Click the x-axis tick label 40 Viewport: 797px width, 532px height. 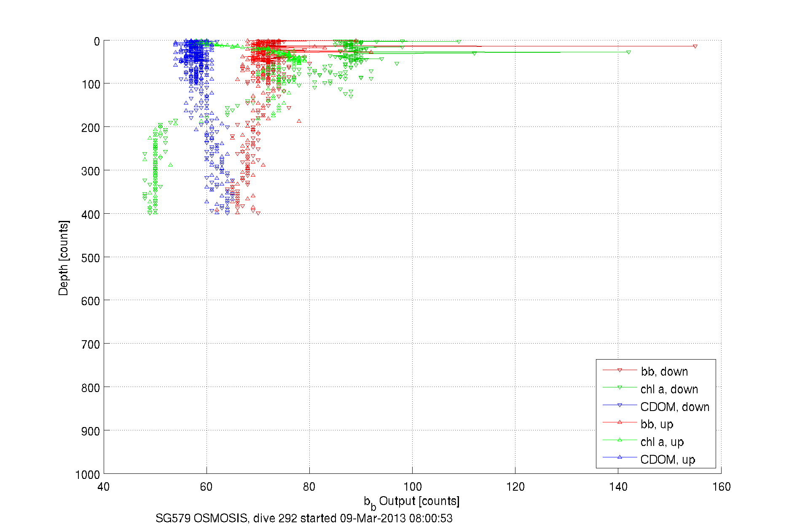click(x=103, y=487)
